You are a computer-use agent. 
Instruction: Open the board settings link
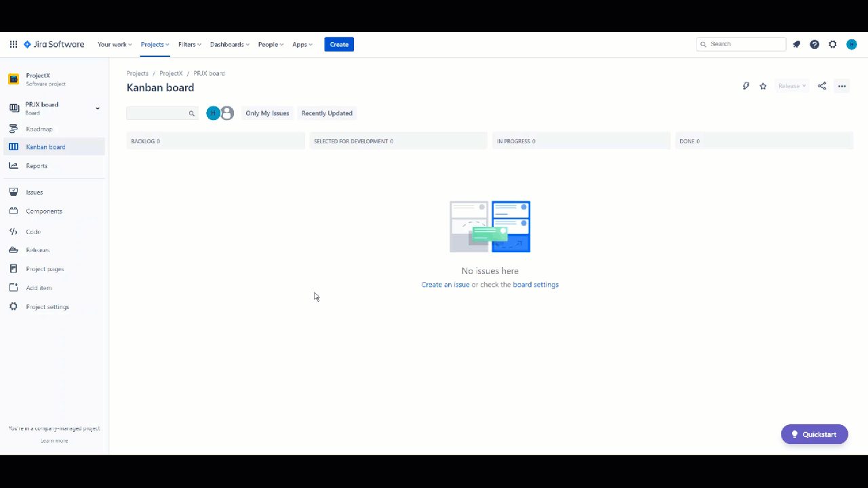click(x=536, y=285)
